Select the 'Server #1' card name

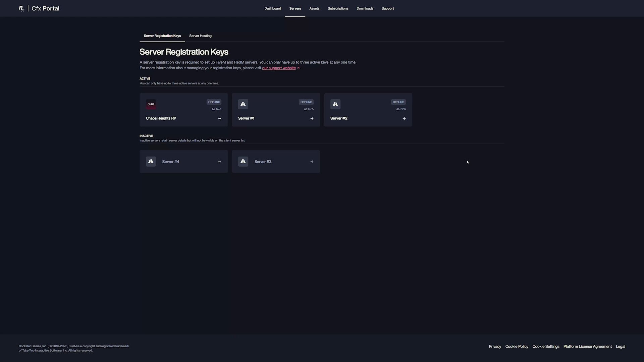pos(246,118)
